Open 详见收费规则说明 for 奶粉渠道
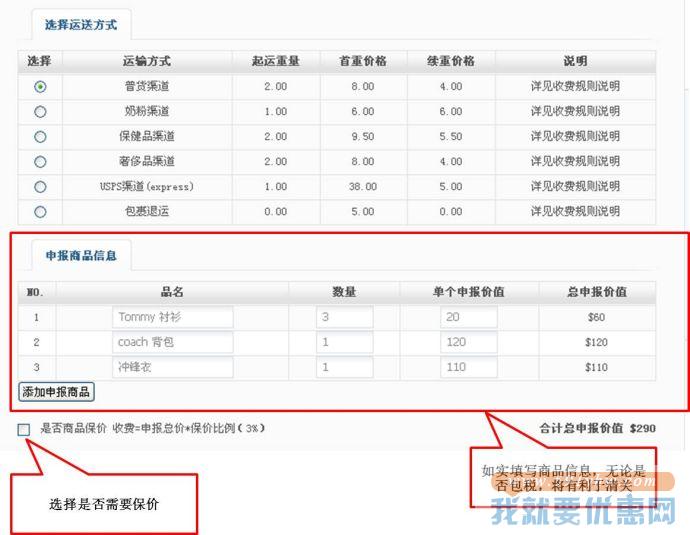The width and height of the screenshot is (690, 535). coord(575,111)
